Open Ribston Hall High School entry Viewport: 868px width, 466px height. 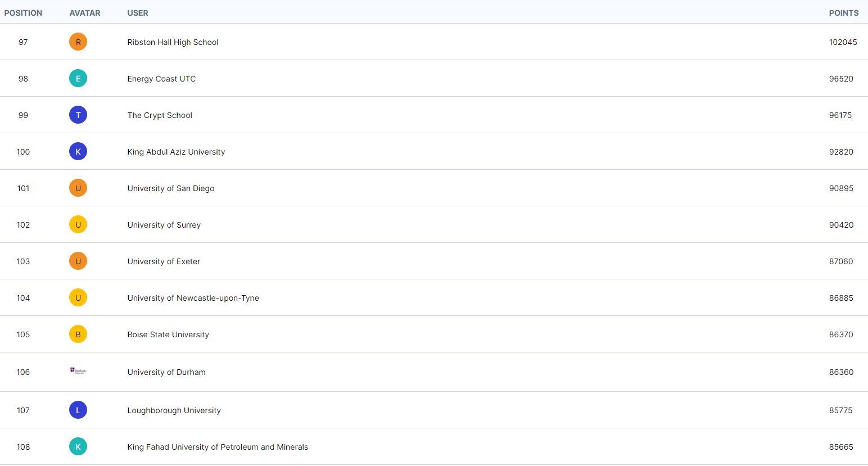coord(173,42)
